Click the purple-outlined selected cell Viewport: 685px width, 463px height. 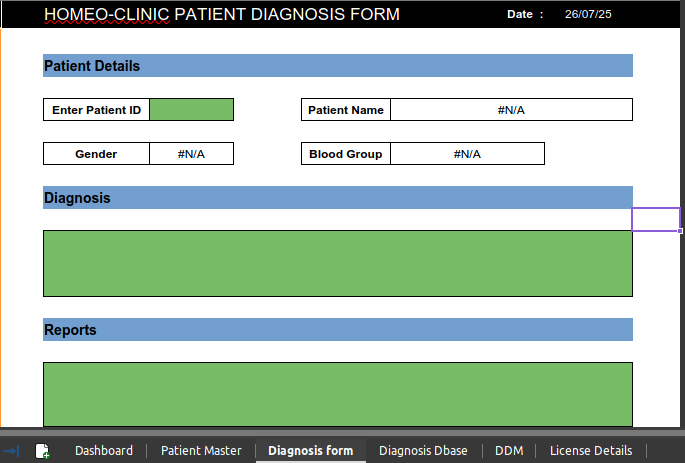[x=656, y=219]
